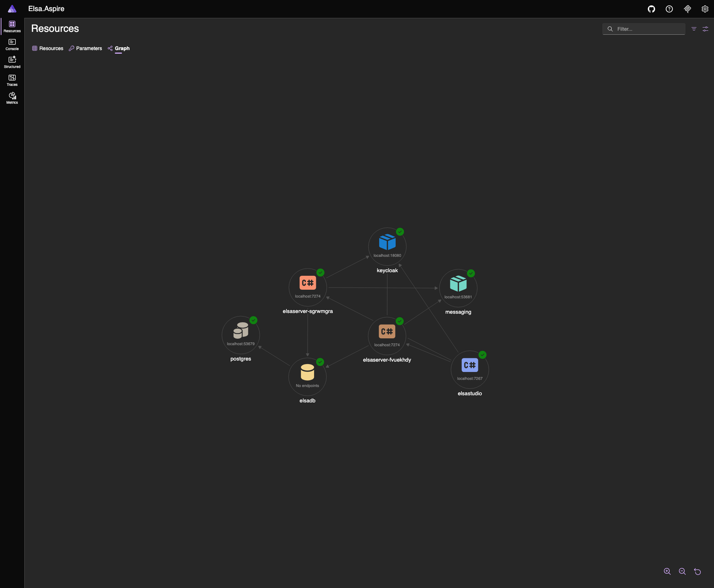Click the localhost:7267 endpoint text
The image size is (714, 588).
click(470, 378)
